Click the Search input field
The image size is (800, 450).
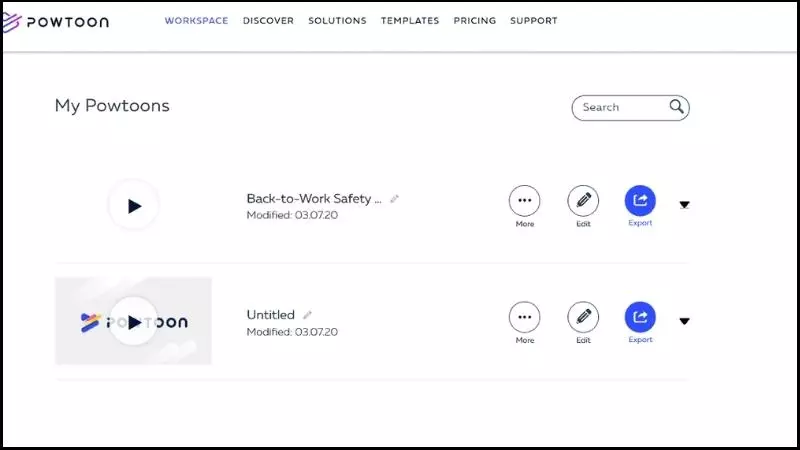coord(630,108)
